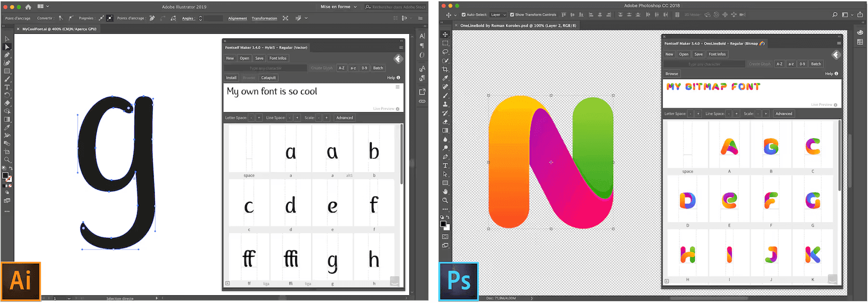Select the Move tool in Photoshop toolbar
The width and height of the screenshot is (868, 303).
[446, 34]
